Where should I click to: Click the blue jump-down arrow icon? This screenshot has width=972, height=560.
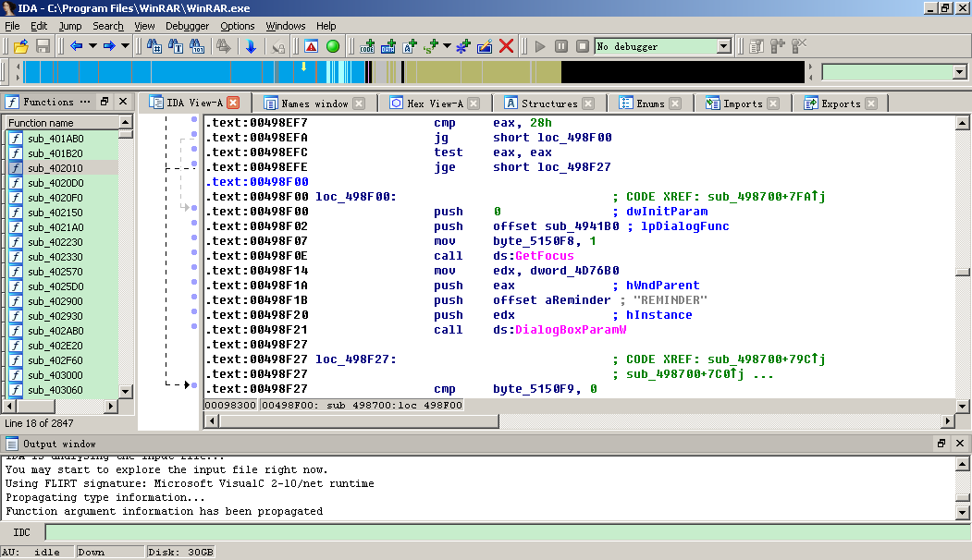(x=251, y=46)
